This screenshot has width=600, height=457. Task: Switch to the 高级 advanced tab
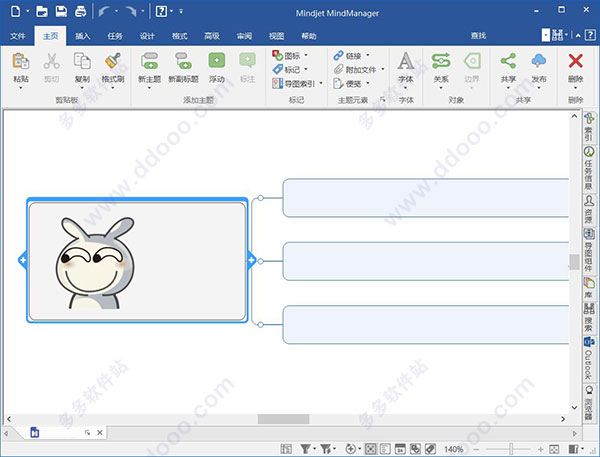pos(212,36)
